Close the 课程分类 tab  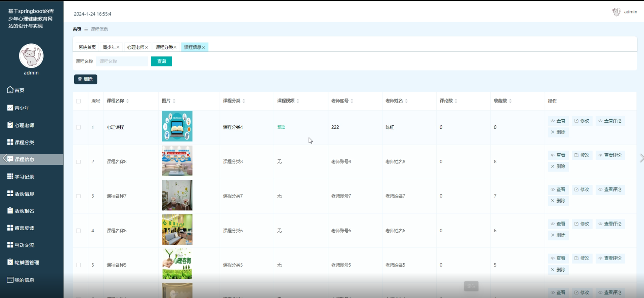[175, 48]
